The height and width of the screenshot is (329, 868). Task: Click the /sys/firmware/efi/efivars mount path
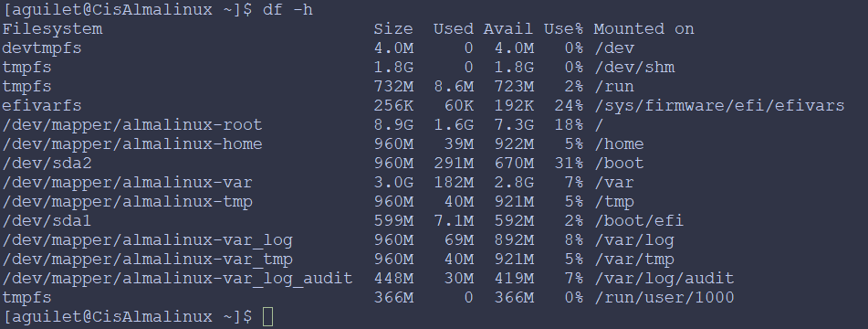pos(719,106)
